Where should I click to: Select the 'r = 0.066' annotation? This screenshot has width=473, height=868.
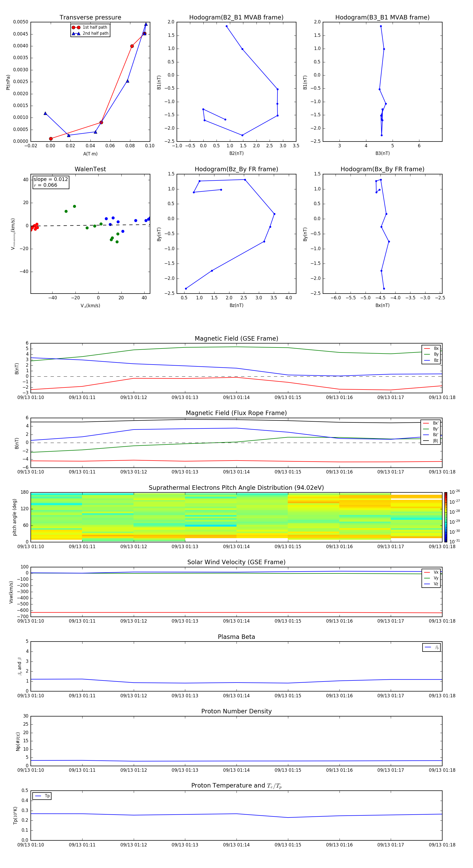click(45, 185)
